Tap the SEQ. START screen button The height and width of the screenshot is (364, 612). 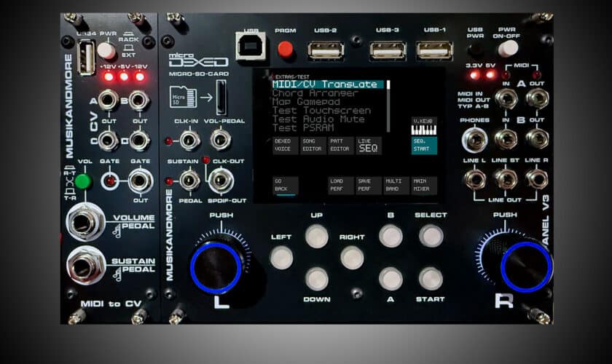pyautogui.click(x=424, y=145)
